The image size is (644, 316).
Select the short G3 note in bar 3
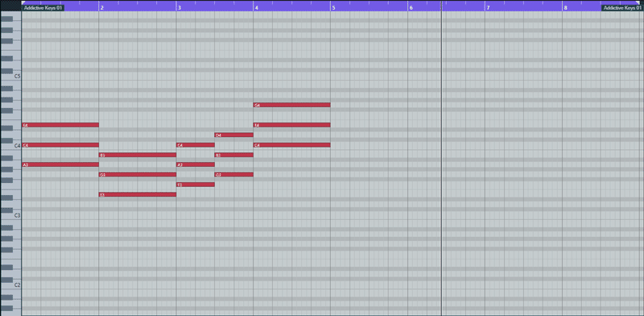(234, 174)
